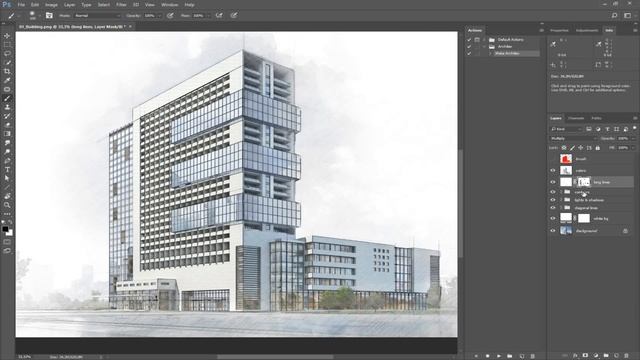
Task: Select the Rectangular Marquee tool
Action: [x=7, y=44]
